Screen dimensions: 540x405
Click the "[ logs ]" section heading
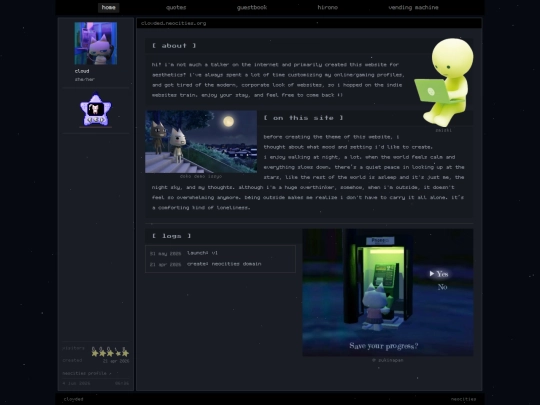(x=172, y=236)
